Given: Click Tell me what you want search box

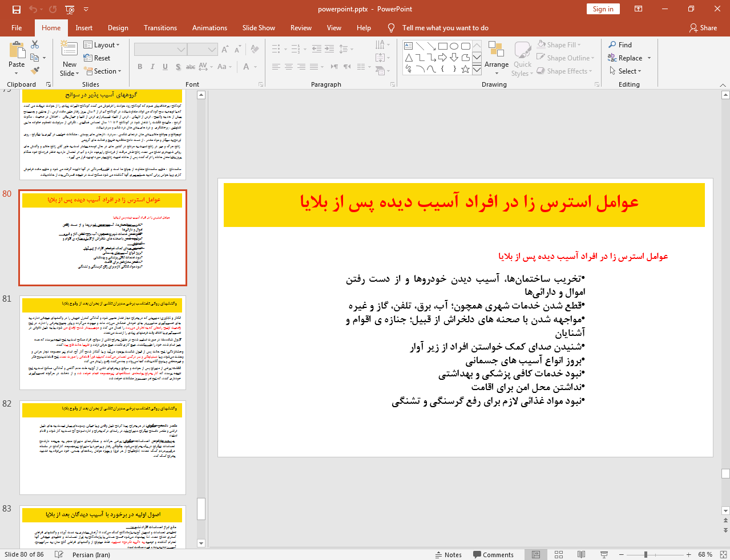Looking at the screenshot, I should [x=445, y=28].
